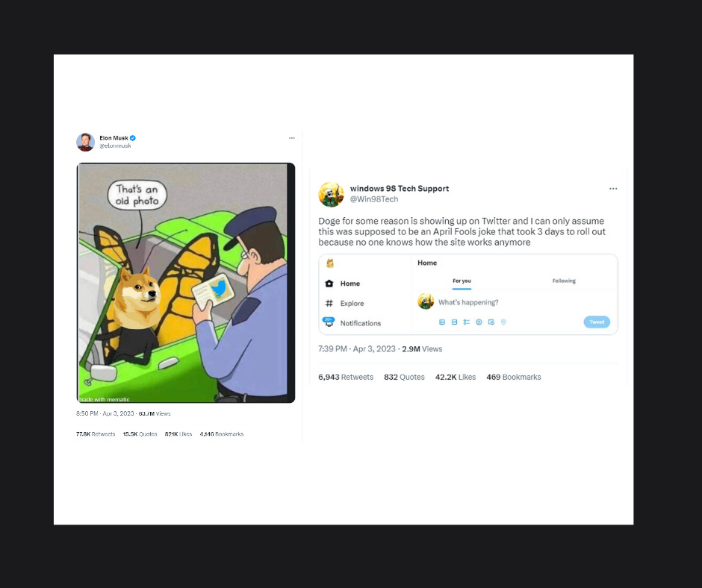This screenshot has width=702, height=588.
Task: Click the light blue Tweet button
Action: tap(597, 322)
